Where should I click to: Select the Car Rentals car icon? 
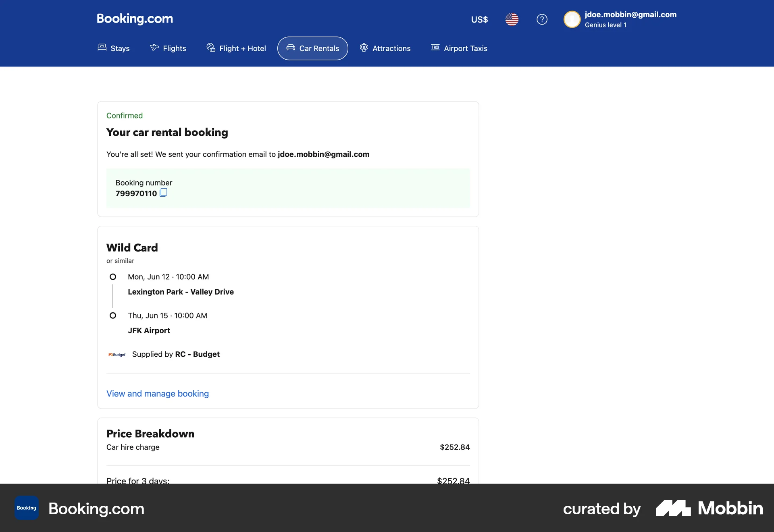[x=291, y=48]
